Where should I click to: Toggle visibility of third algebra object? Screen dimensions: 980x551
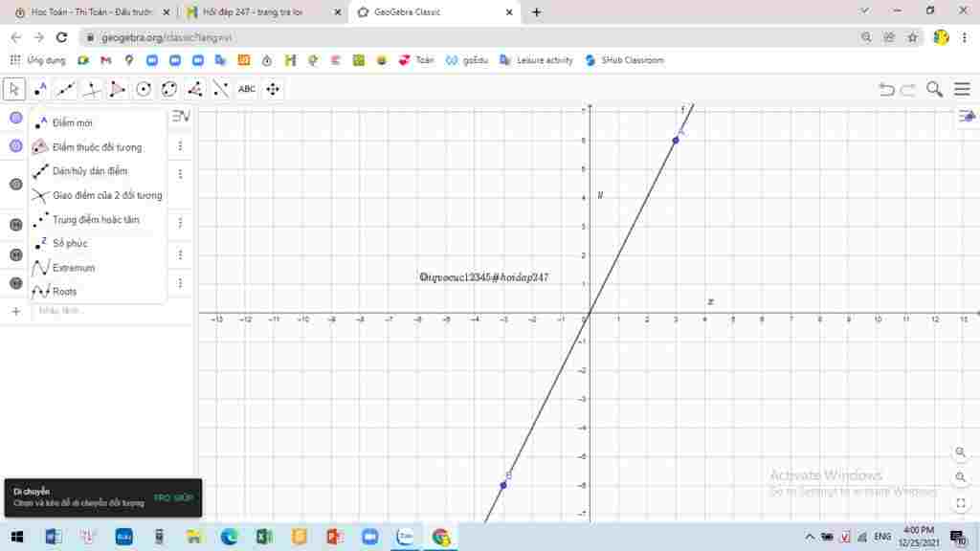coord(16,185)
